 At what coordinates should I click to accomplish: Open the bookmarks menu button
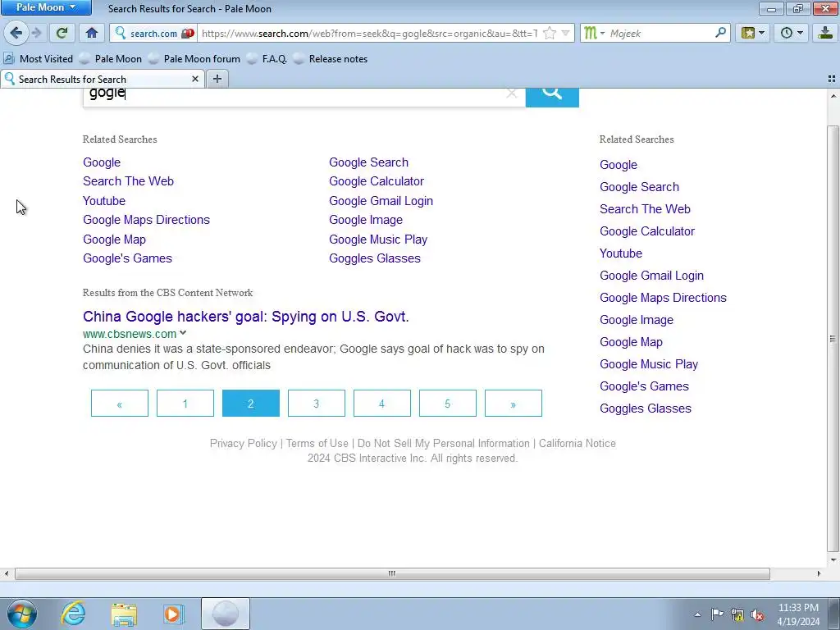tap(753, 33)
